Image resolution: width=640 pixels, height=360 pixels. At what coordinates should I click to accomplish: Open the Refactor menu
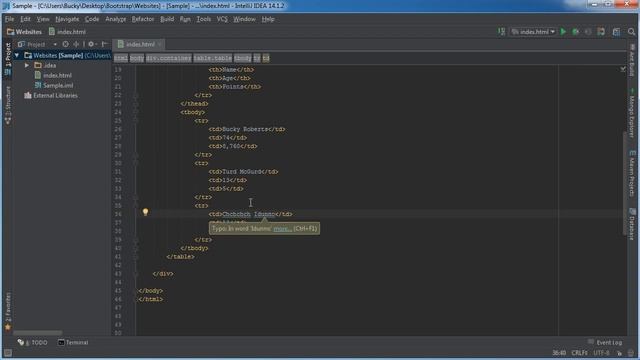[143, 19]
